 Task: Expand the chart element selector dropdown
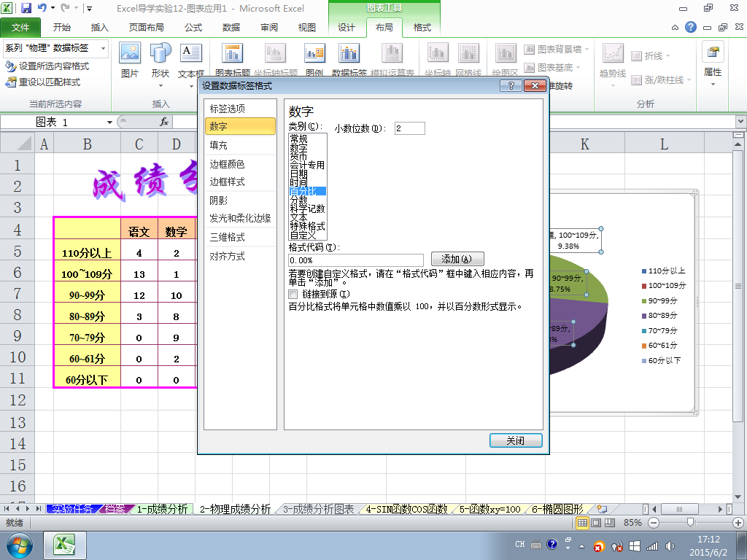(x=103, y=48)
